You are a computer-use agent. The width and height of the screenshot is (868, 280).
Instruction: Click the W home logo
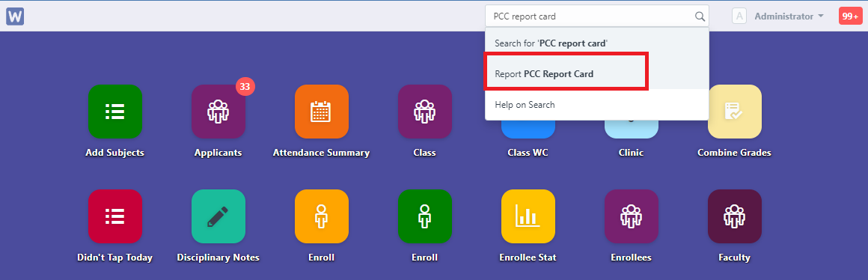[15, 16]
